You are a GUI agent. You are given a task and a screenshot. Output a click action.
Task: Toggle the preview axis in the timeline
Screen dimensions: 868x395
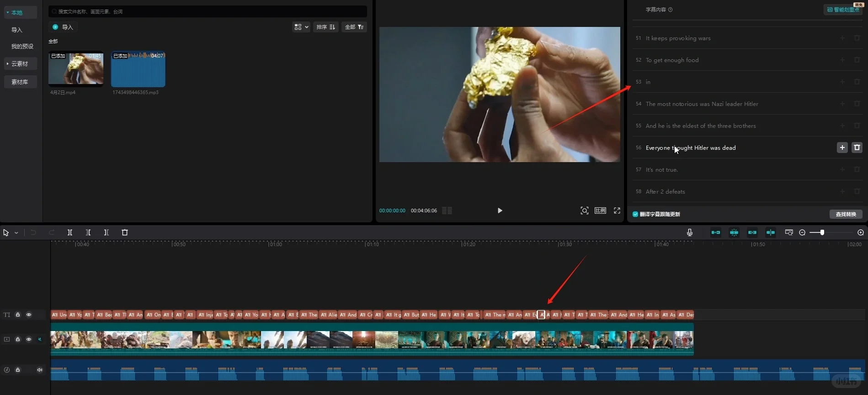click(771, 232)
